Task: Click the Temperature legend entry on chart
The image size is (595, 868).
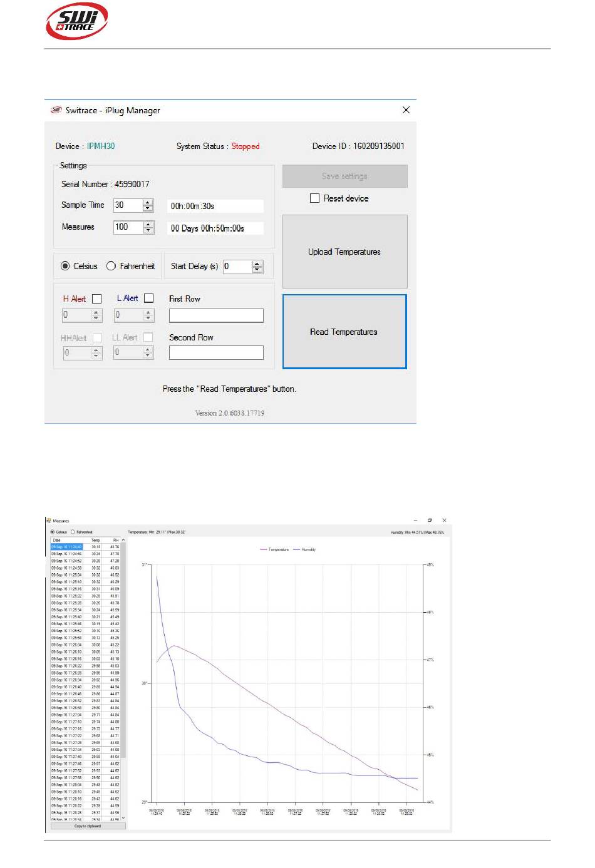Action: click(x=275, y=549)
